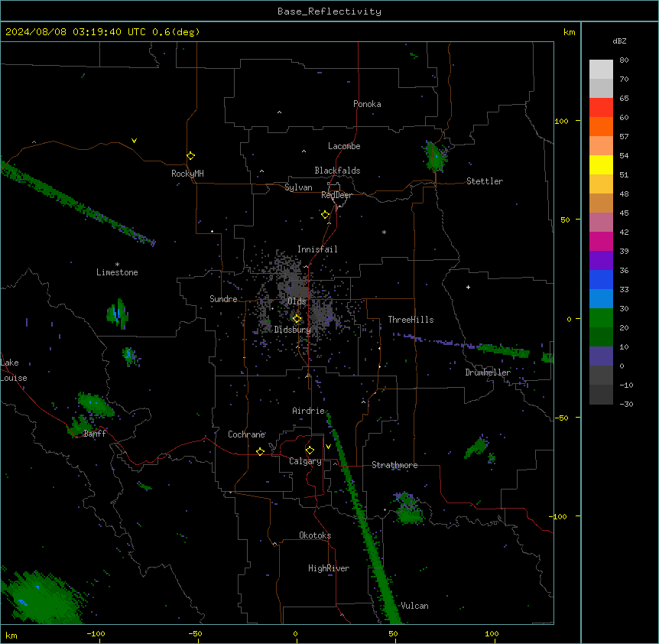
Task: Click the light gray 80-70 dBZ swatch
Action: [x=601, y=70]
